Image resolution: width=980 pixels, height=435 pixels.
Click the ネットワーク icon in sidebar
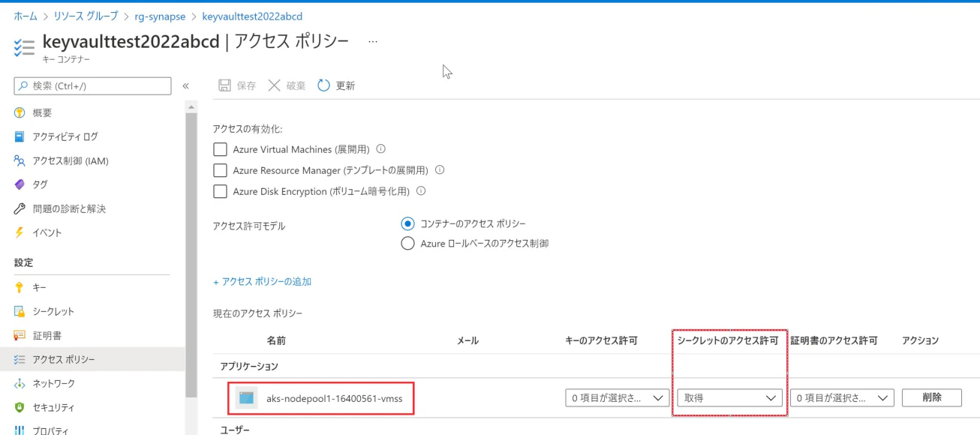click(20, 384)
